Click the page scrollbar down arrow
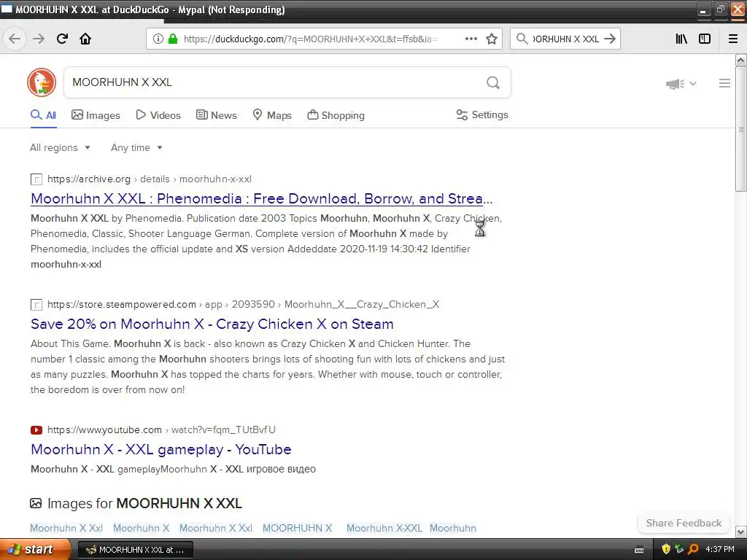This screenshot has width=747, height=560. (741, 532)
